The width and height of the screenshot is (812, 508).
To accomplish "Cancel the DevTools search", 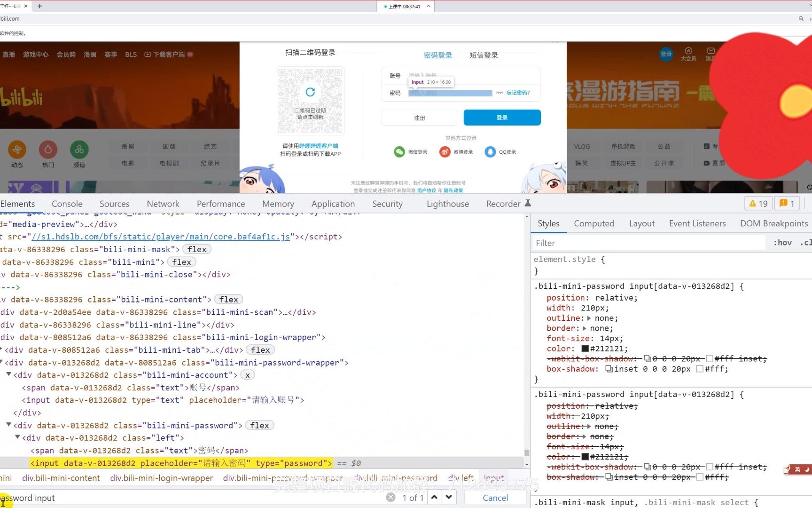I will pyautogui.click(x=495, y=498).
